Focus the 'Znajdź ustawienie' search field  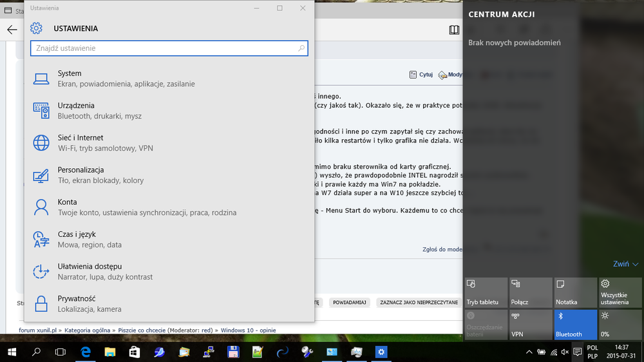pyautogui.click(x=169, y=48)
